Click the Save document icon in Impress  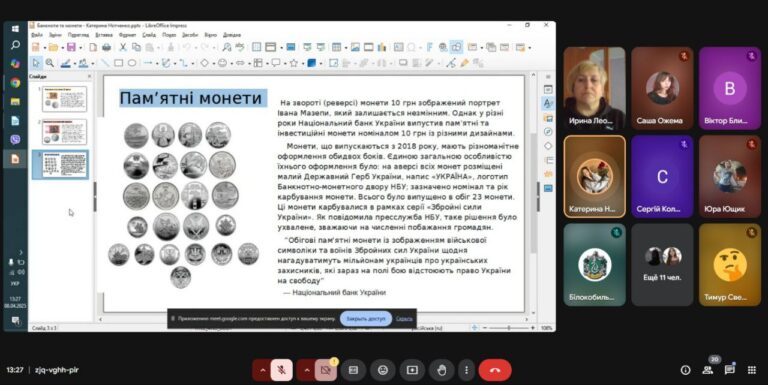pyautogui.click(x=71, y=48)
